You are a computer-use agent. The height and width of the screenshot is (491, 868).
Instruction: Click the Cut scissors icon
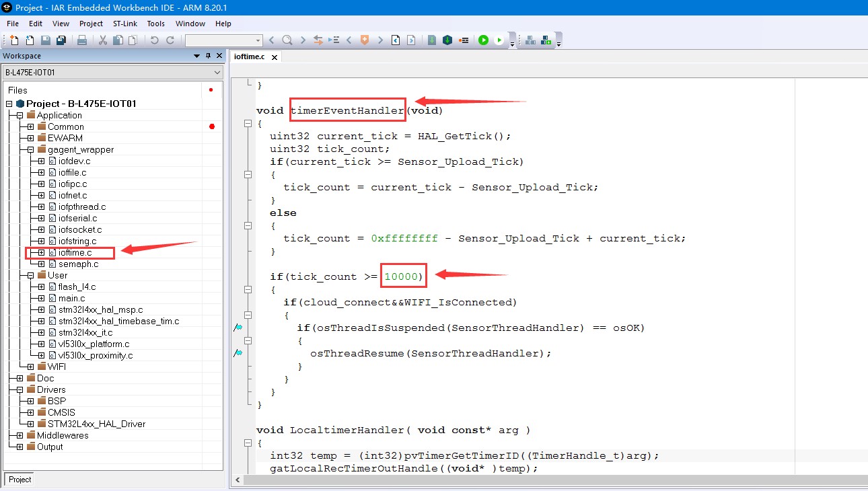[x=103, y=40]
